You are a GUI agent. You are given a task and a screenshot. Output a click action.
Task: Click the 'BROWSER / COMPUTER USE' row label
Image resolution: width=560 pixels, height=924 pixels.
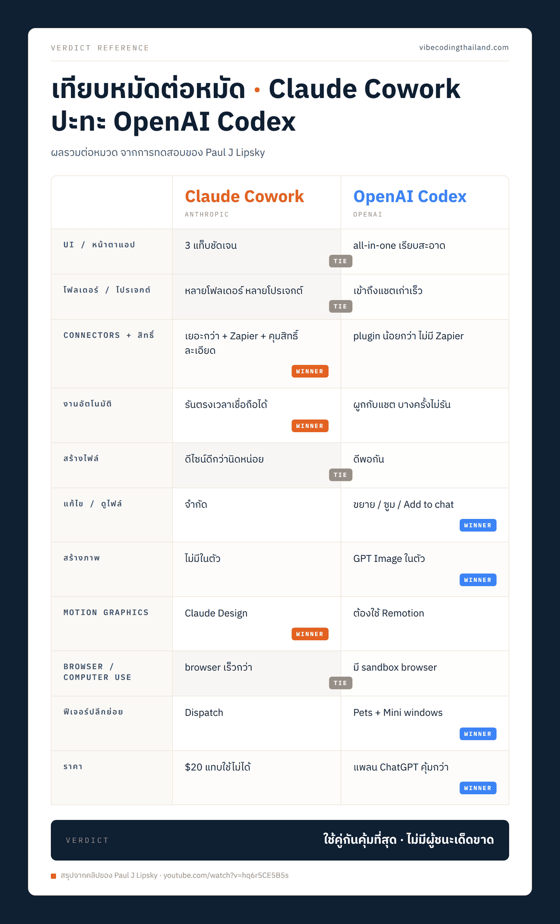tap(98, 672)
